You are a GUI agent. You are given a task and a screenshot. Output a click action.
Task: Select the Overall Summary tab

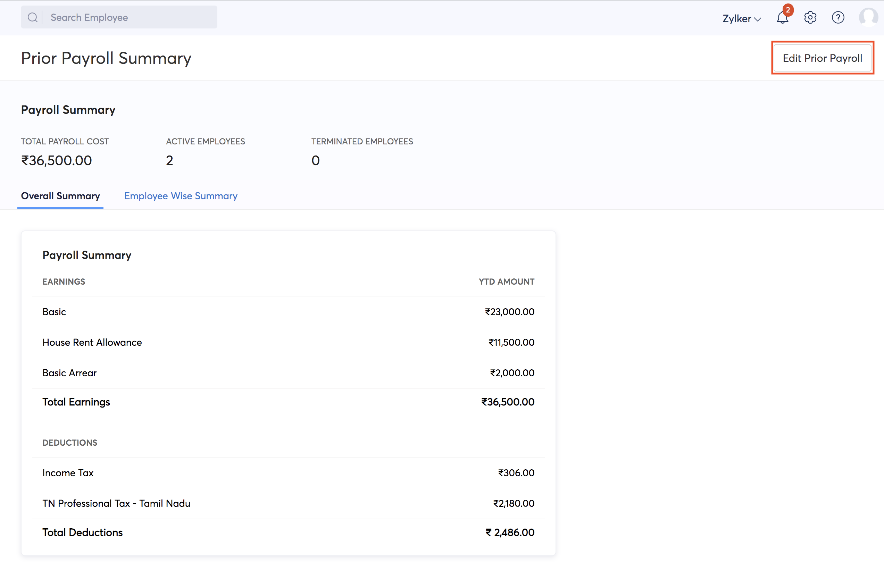60,196
